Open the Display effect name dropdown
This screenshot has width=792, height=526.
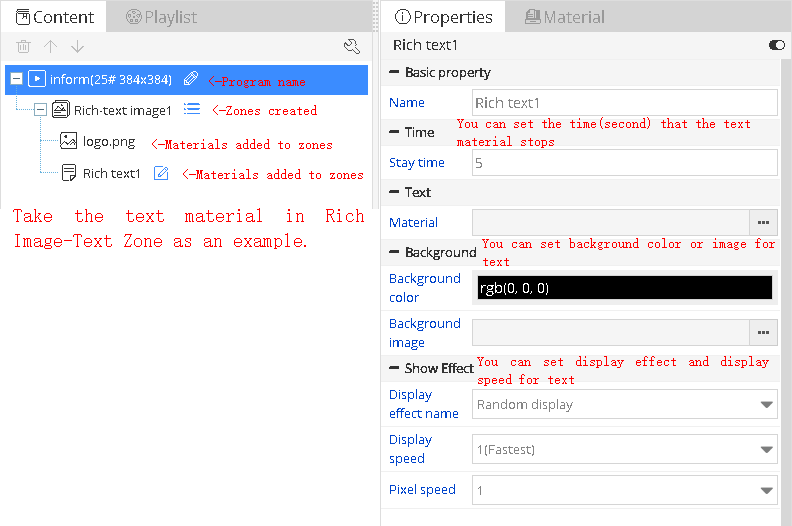click(624, 404)
